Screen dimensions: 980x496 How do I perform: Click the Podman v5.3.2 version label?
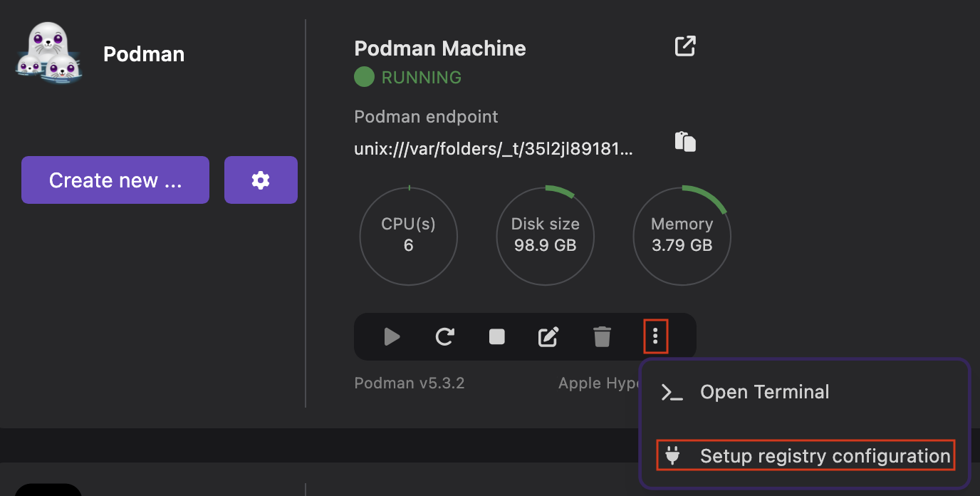(x=409, y=383)
